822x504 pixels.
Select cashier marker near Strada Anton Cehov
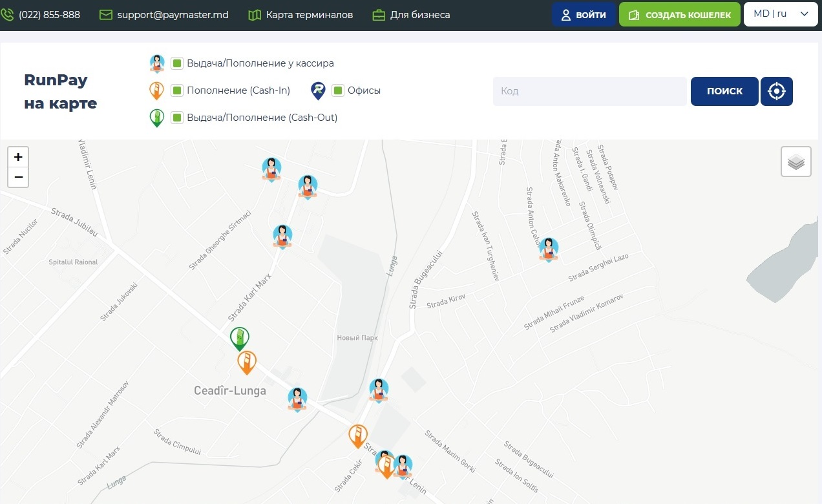click(x=549, y=249)
